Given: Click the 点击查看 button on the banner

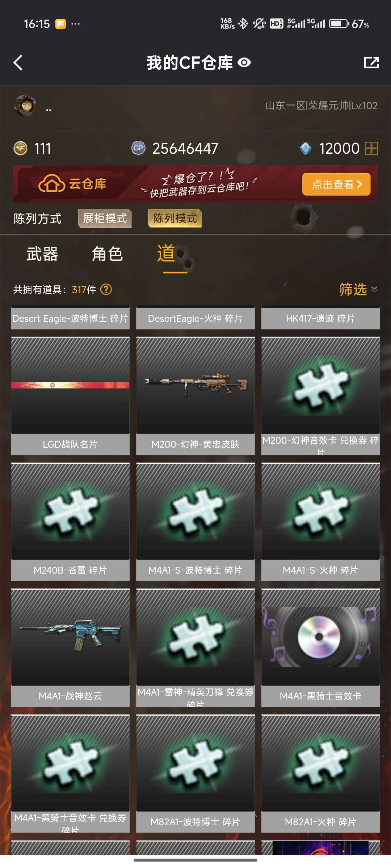Looking at the screenshot, I should coord(336,184).
